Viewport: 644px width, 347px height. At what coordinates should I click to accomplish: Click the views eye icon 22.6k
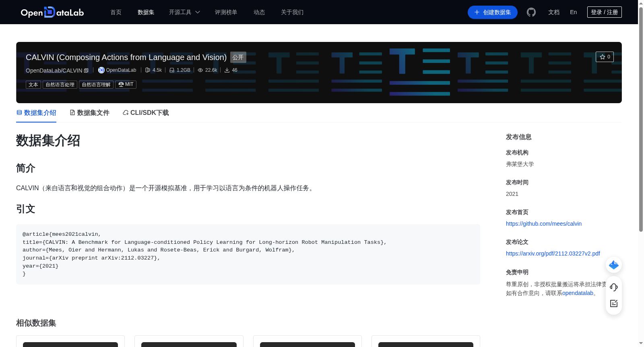200,70
